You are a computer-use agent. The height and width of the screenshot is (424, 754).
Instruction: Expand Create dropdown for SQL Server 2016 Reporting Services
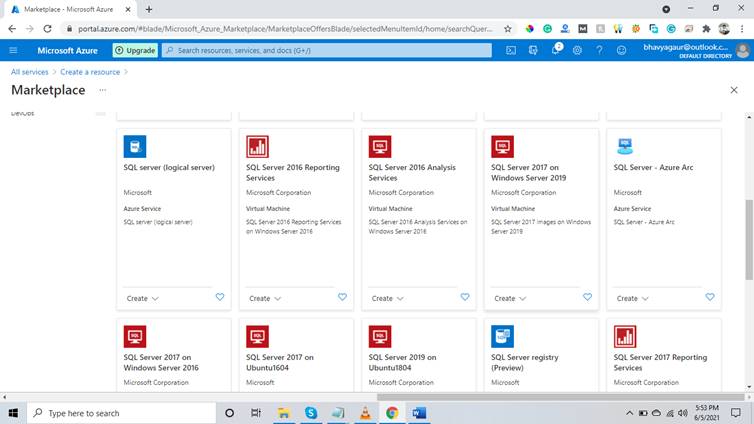coord(265,299)
